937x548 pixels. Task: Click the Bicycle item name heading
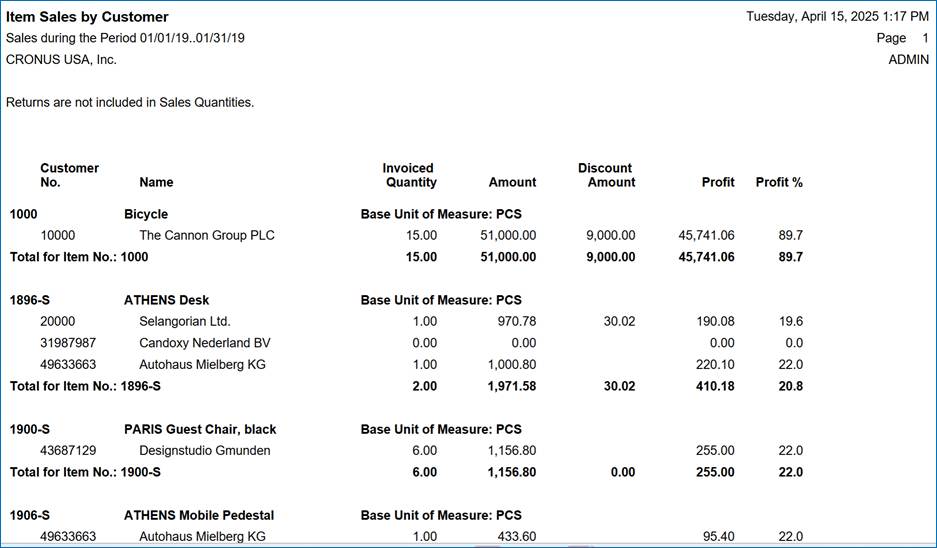(146, 214)
